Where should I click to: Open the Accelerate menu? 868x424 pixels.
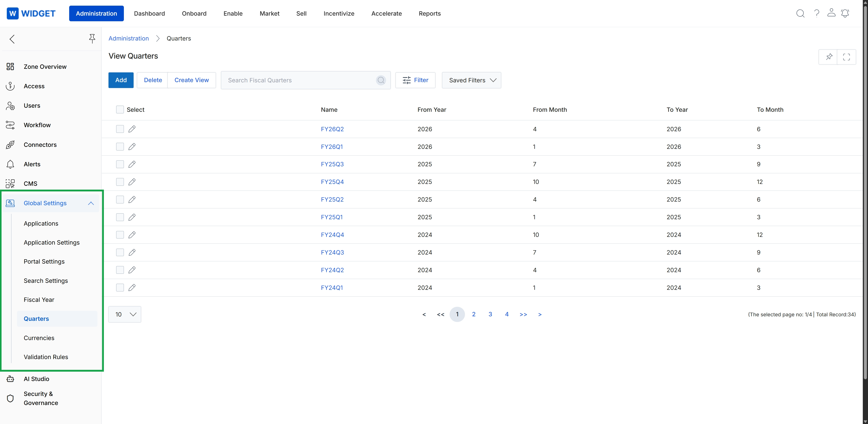[387, 14]
